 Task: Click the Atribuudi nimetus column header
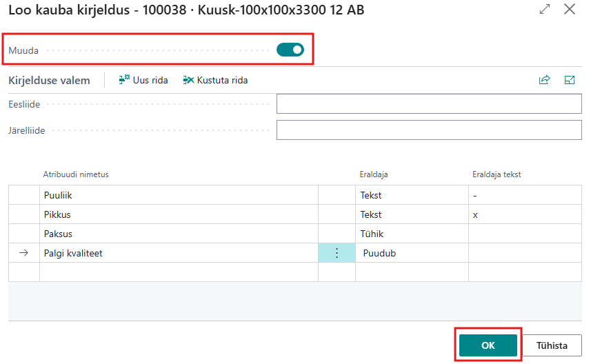pyautogui.click(x=76, y=174)
